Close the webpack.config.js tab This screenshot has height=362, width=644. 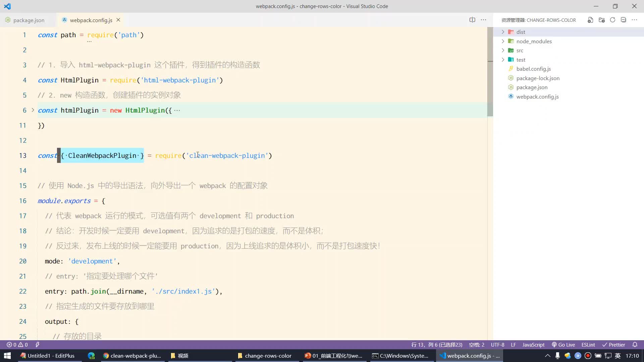118,20
